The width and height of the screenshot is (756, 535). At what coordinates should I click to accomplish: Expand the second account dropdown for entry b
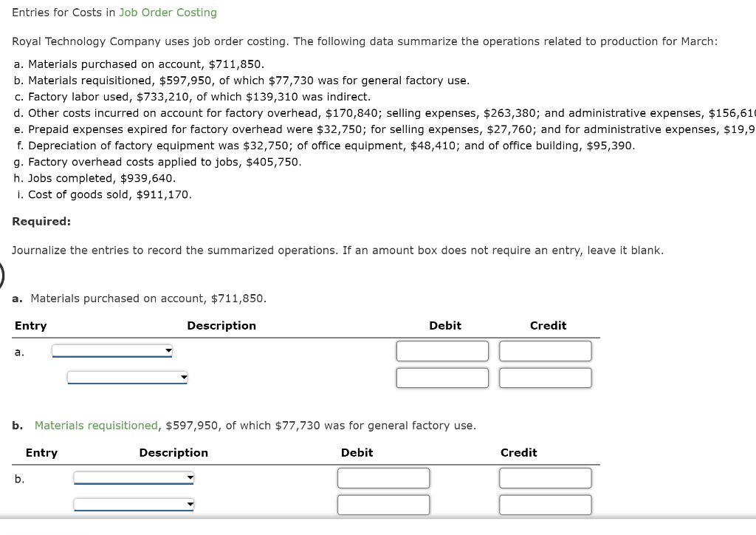click(x=133, y=505)
